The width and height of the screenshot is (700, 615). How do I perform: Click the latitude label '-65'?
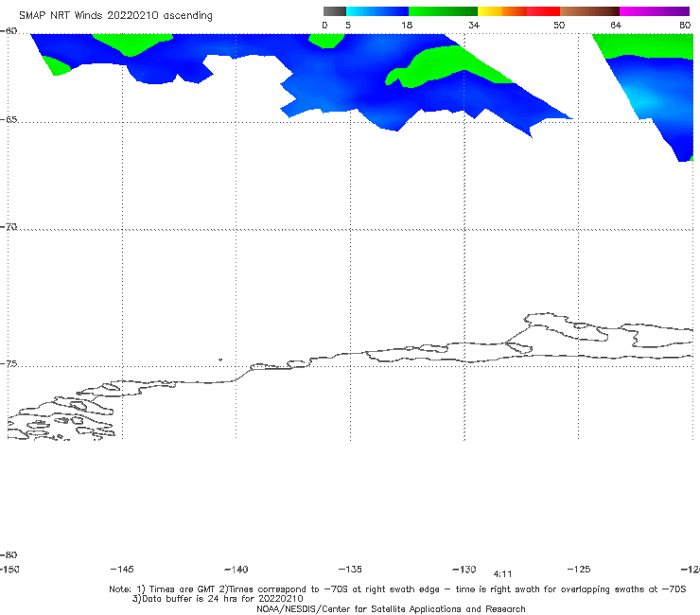coord(9,120)
